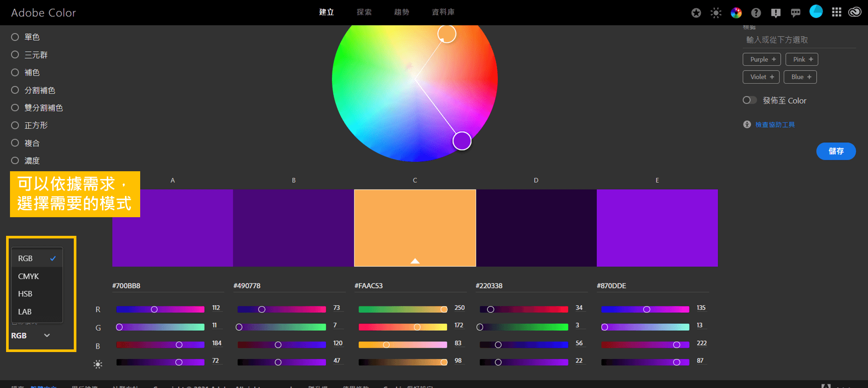Open the user profile avatar

[816, 11]
